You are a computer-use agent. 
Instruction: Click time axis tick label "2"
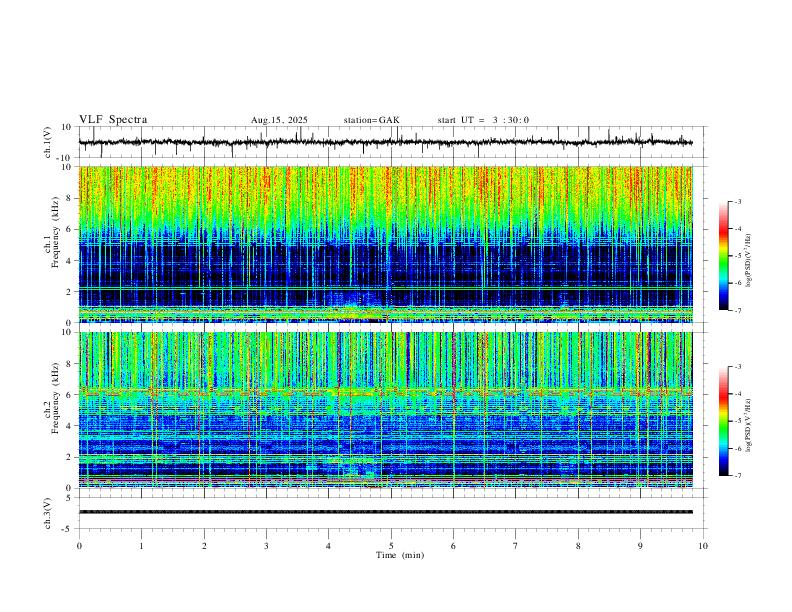(x=204, y=546)
